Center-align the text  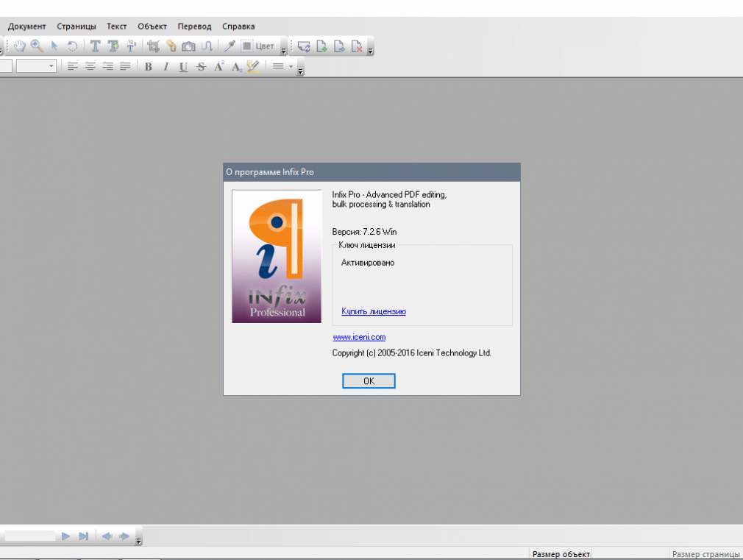click(x=90, y=66)
